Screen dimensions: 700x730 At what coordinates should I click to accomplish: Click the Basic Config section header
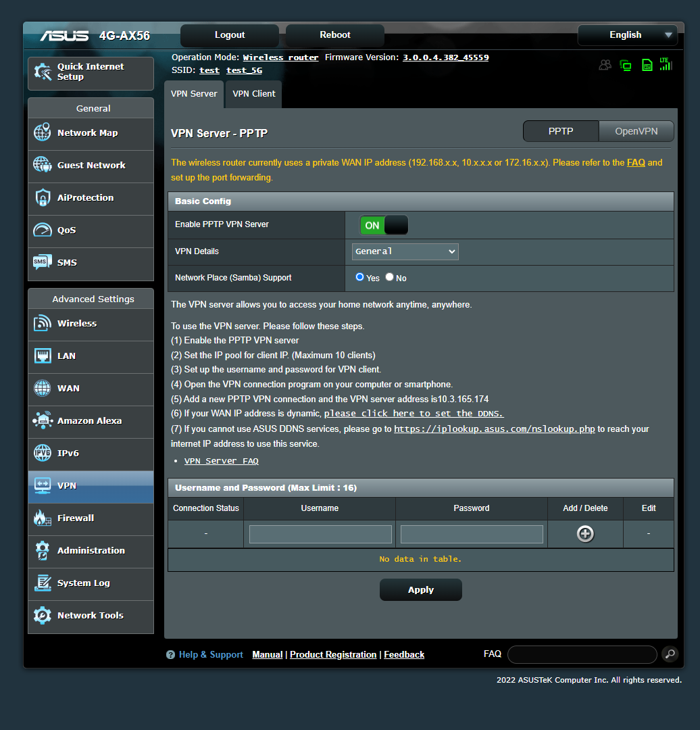point(421,201)
